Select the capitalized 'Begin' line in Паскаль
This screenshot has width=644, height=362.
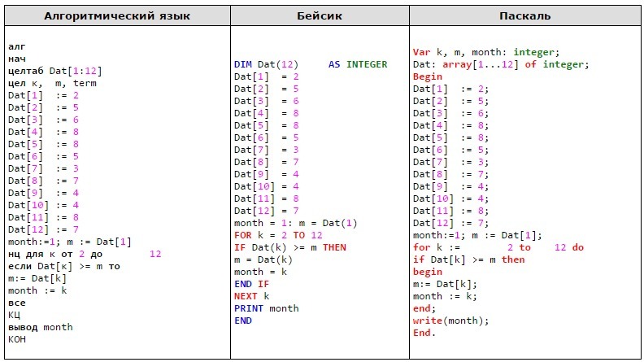coord(428,76)
